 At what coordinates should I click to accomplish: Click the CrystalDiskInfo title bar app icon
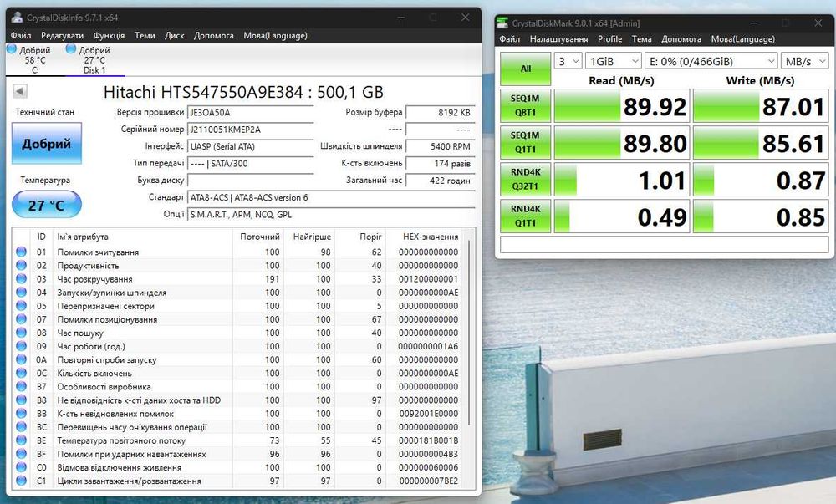(17, 17)
